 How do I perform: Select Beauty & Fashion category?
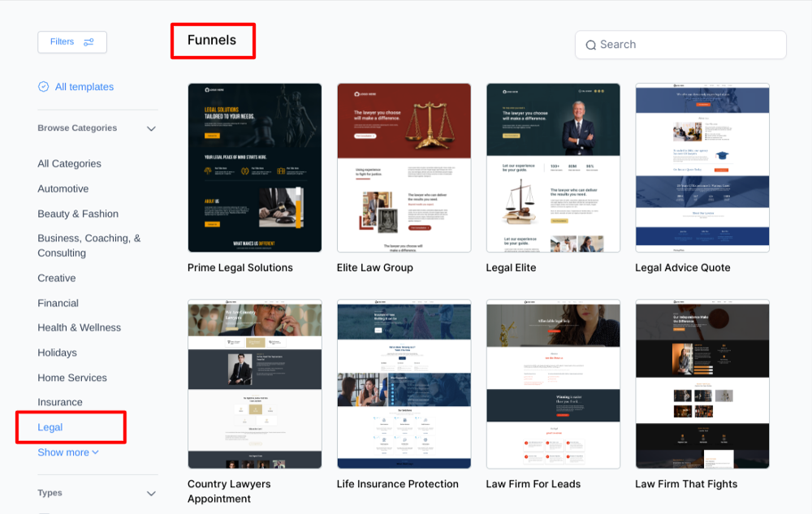(78, 214)
